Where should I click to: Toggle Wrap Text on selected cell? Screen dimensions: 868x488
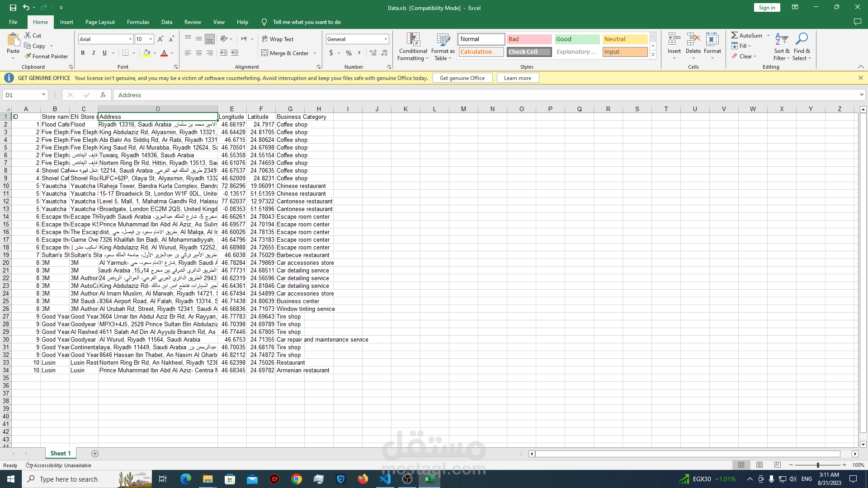click(x=278, y=39)
